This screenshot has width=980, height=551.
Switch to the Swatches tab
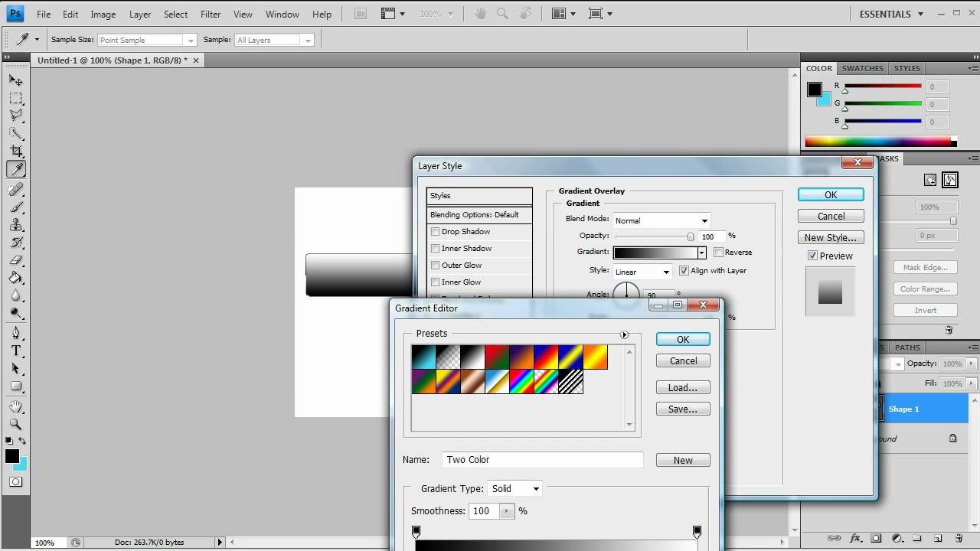point(862,68)
